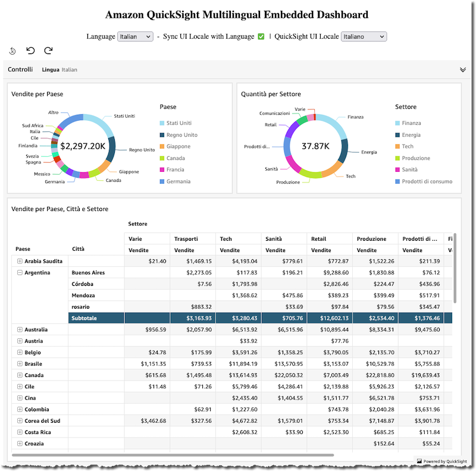Screen dimensions: 476x472
Task: Click the Città column header
Action: click(x=78, y=248)
